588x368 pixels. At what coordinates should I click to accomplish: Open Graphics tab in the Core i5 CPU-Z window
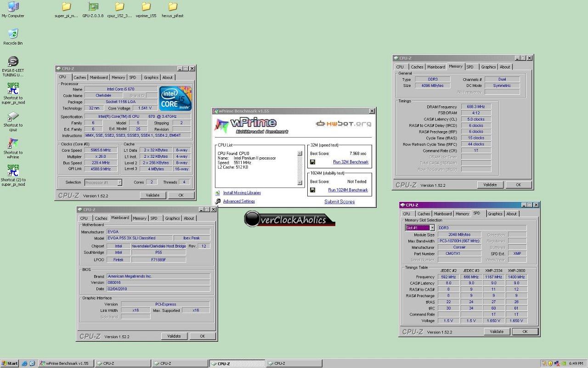click(151, 77)
